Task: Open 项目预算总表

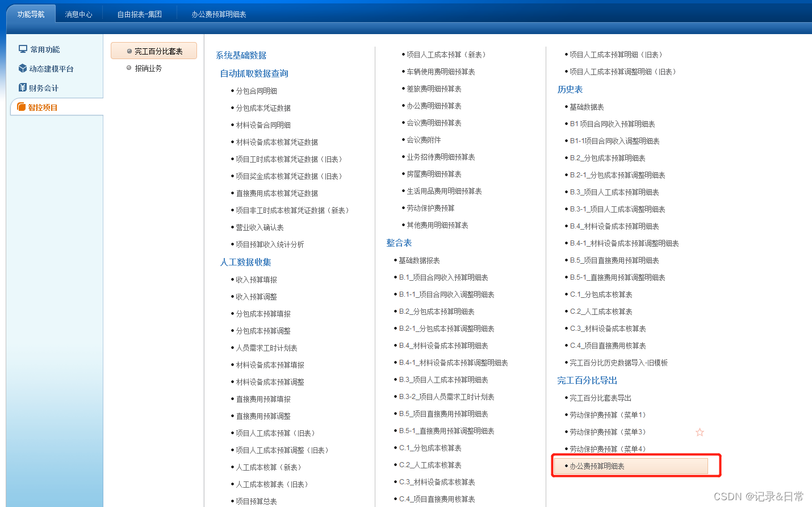Action: [256, 501]
